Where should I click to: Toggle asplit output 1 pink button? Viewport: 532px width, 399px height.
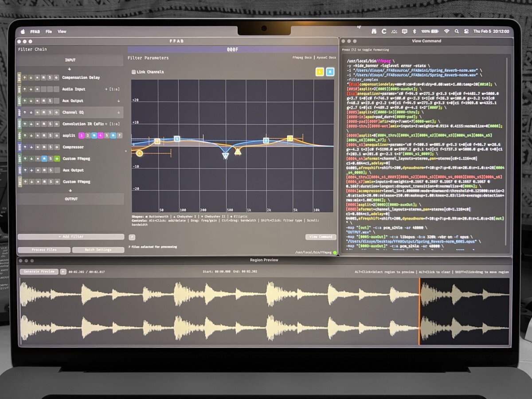point(82,136)
